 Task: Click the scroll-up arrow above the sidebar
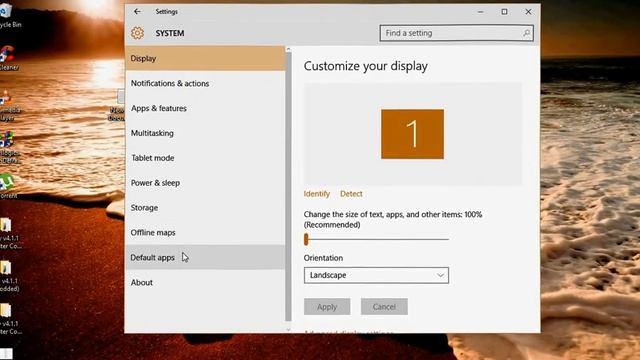click(x=289, y=49)
